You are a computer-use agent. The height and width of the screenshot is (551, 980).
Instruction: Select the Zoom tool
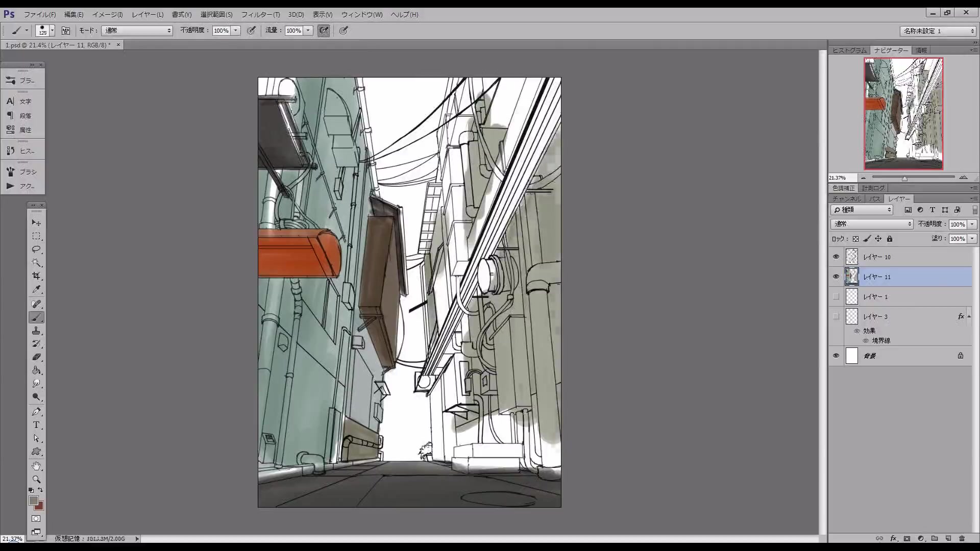coord(36,479)
